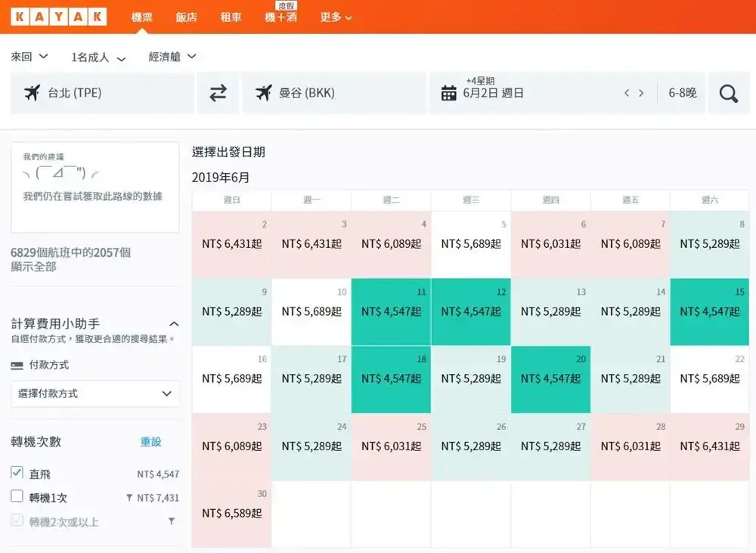756x553 pixels.
Task: Open the 1名成人 passengers dropdown
Action: [98, 57]
